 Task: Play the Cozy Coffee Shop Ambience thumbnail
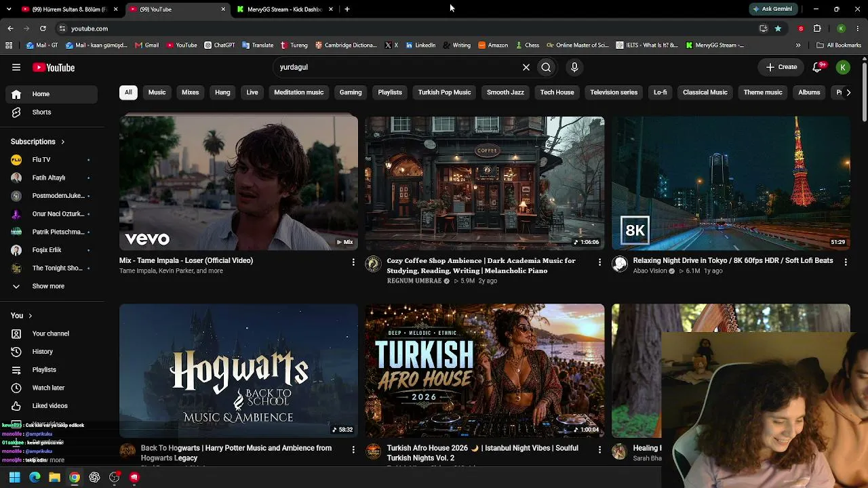click(485, 183)
